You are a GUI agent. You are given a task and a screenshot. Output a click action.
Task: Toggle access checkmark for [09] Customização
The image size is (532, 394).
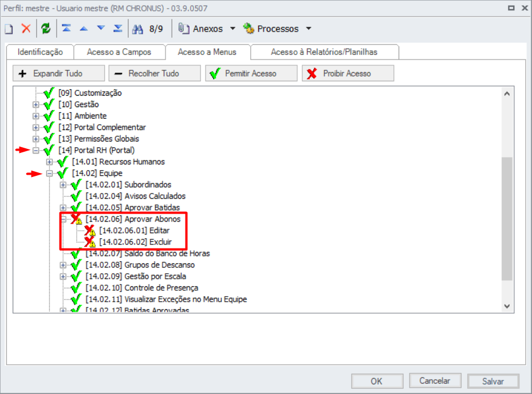[49, 93]
